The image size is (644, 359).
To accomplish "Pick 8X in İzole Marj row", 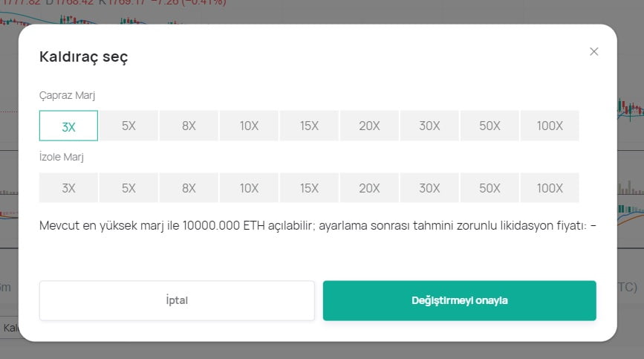I will coord(189,188).
